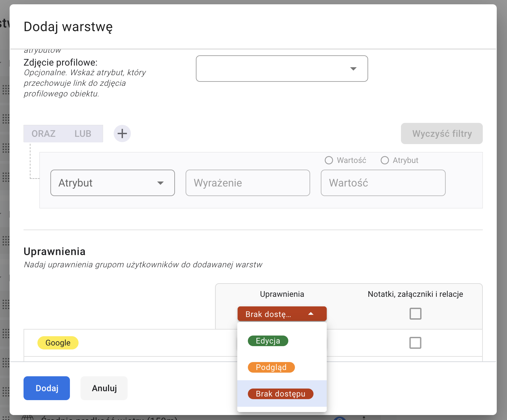Click the yellow Google group tag

click(x=58, y=343)
